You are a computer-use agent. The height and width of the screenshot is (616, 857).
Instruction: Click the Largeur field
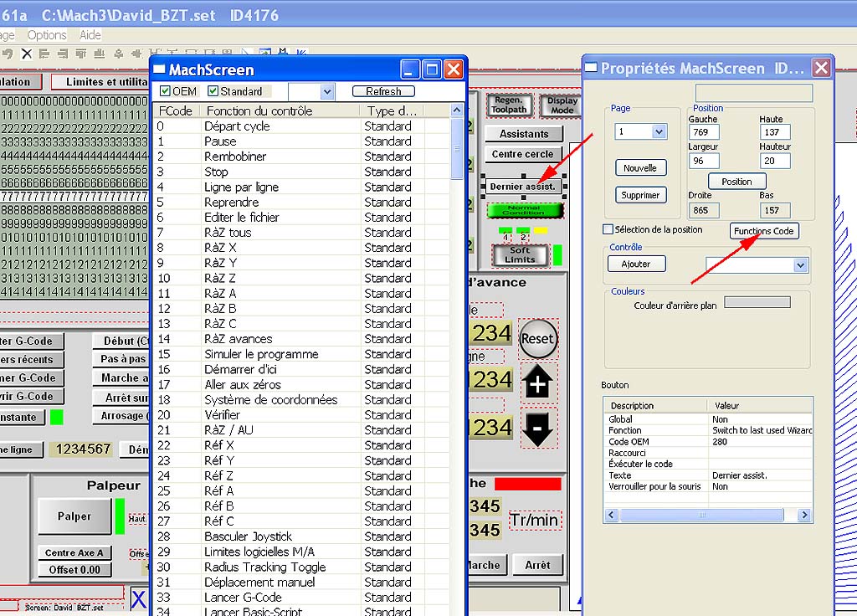coord(704,162)
